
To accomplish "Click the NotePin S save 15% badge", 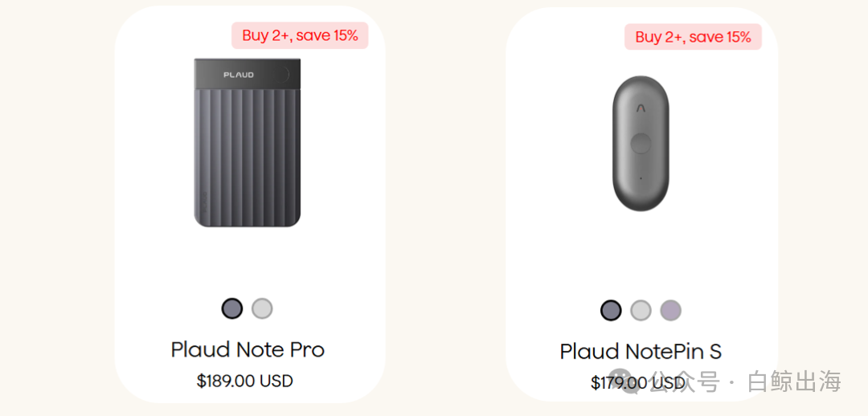I will [693, 37].
